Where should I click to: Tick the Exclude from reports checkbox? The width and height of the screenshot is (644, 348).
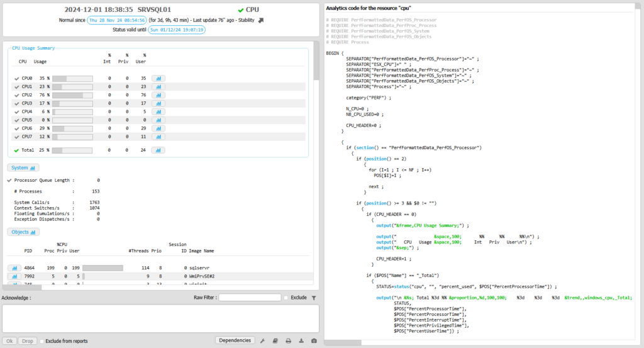42,341
